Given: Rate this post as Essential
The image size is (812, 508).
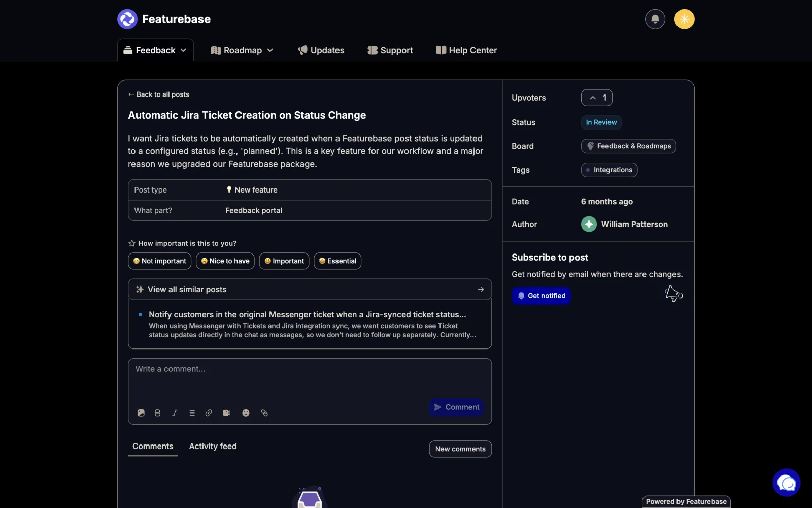Looking at the screenshot, I should point(337,261).
